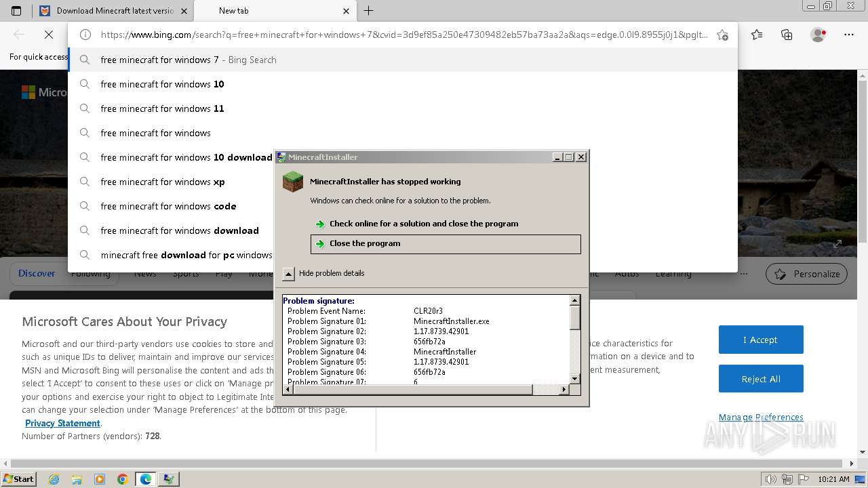The width and height of the screenshot is (868, 488).
Task: Switch to Microsoft Edge in taskbar
Action: pos(146,479)
